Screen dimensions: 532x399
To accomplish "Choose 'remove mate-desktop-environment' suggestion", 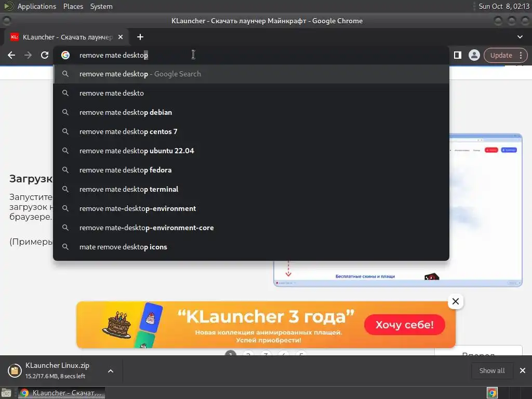I will point(251,208).
